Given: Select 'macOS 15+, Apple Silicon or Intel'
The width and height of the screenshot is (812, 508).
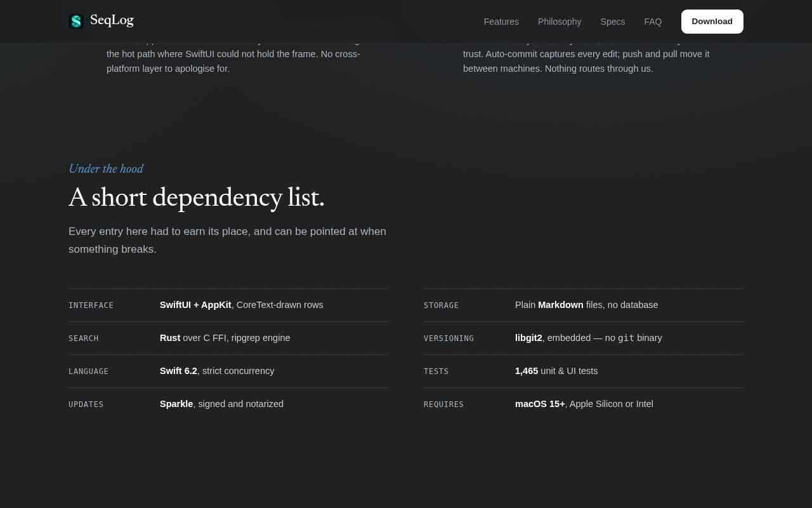Looking at the screenshot, I should [584, 404].
